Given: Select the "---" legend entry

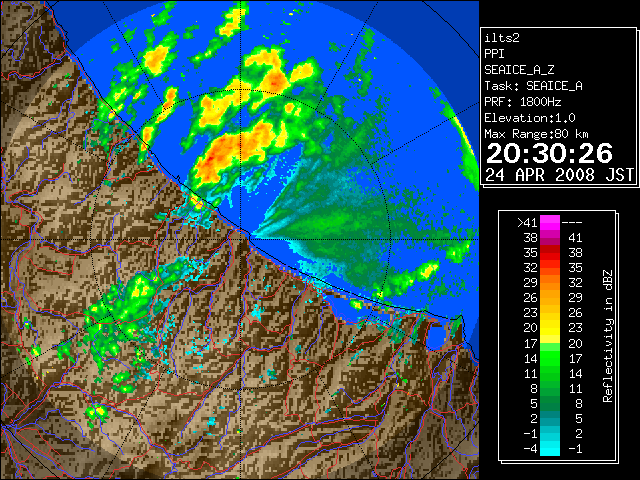Looking at the screenshot, I should tap(572, 223).
